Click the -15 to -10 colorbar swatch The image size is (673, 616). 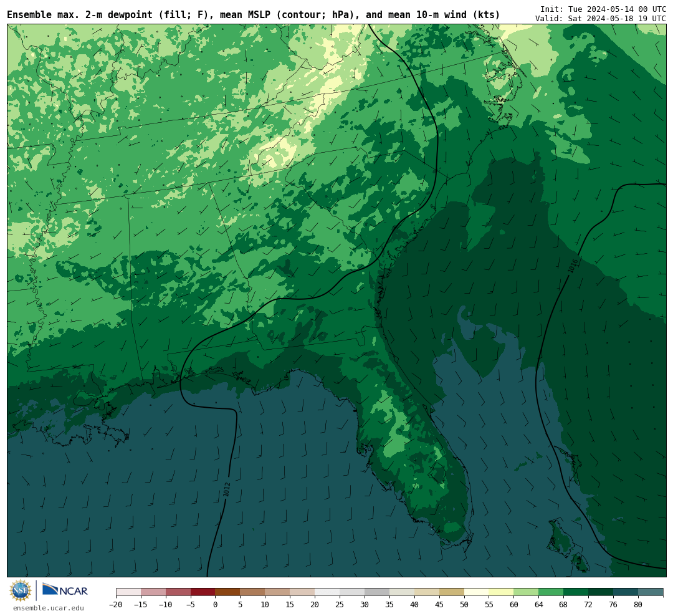(153, 592)
